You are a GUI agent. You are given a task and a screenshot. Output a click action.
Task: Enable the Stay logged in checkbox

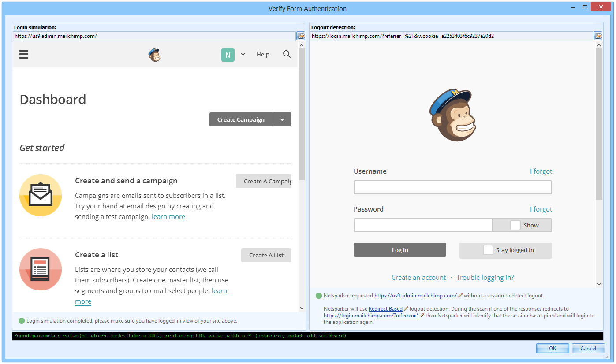click(x=488, y=249)
